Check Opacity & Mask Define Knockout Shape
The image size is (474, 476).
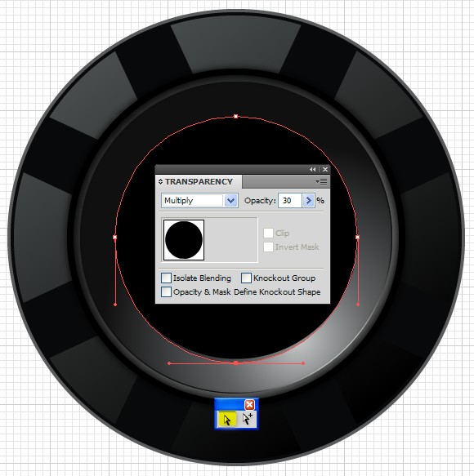pyautogui.click(x=166, y=291)
